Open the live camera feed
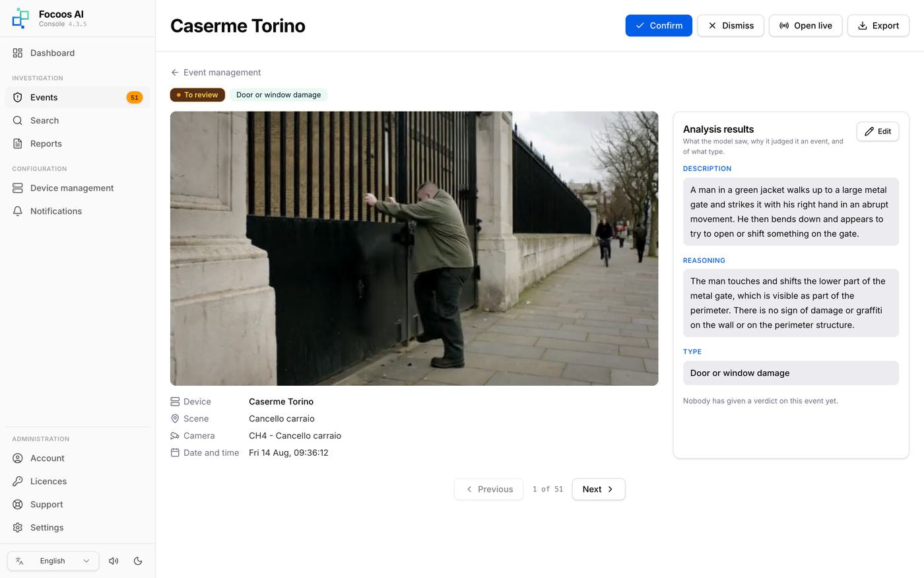924x578 pixels. tap(805, 26)
